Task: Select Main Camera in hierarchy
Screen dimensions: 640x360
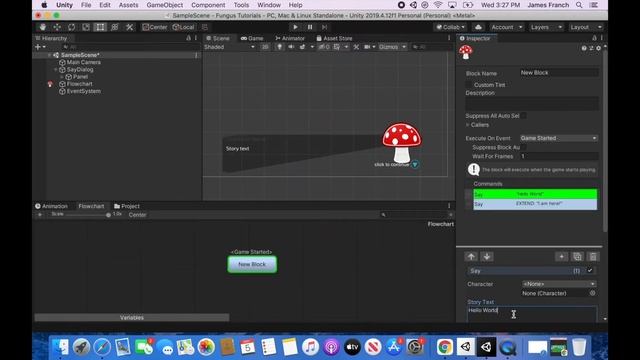Action: pos(83,62)
